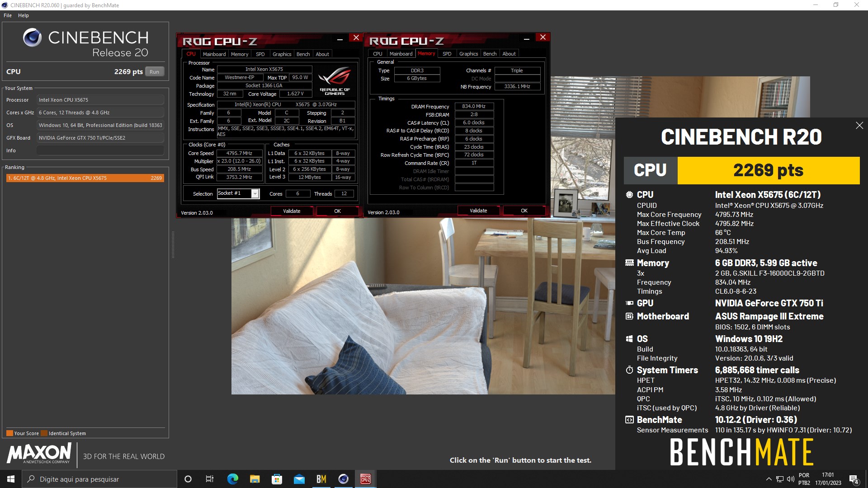Click the NB Frequency 3336.1 MHz value
This screenshot has width=868, height=488.
coord(517,86)
